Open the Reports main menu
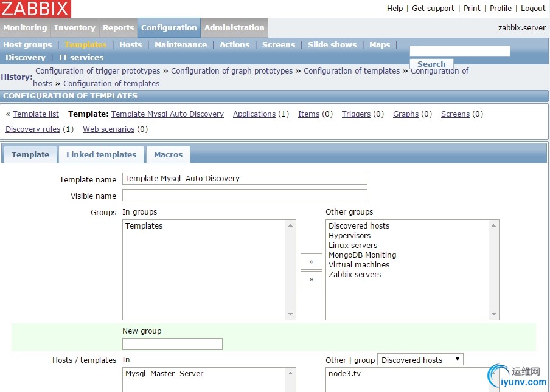This screenshot has width=550, height=392. [x=118, y=28]
